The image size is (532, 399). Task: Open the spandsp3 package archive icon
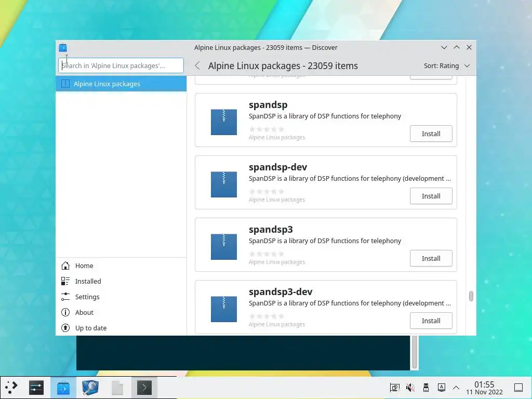224,247
